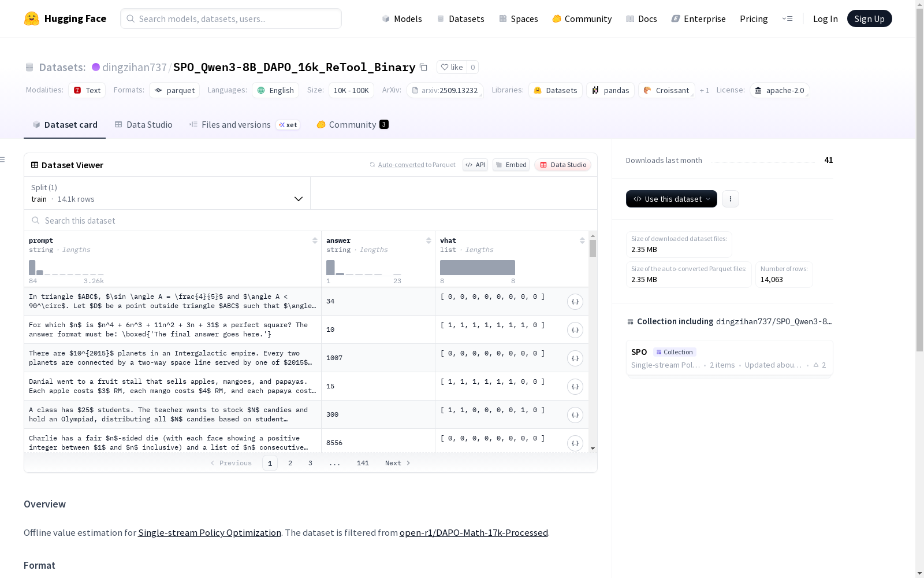
Task: Open the arxiv:2509.13232 paper tag
Action: (445, 90)
